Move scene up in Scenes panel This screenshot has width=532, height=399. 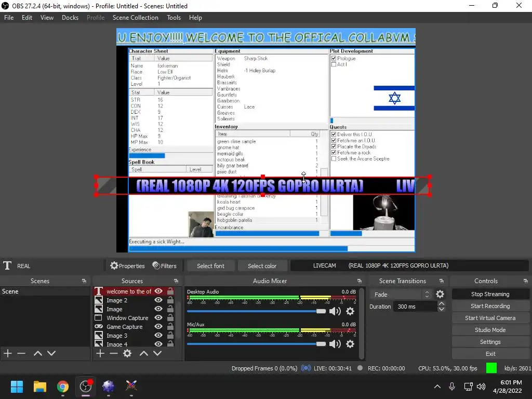37,353
